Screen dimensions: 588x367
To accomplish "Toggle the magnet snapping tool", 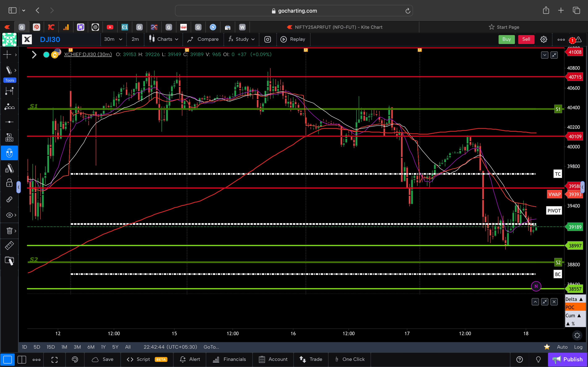I will click(x=9, y=153).
